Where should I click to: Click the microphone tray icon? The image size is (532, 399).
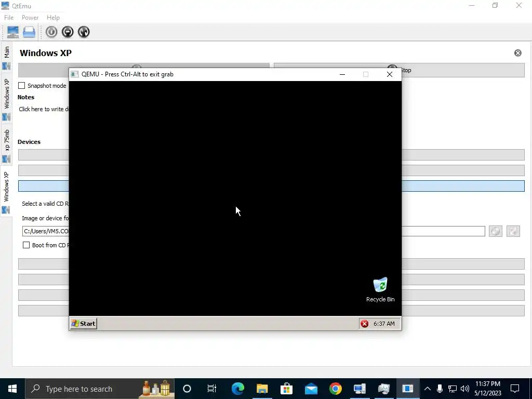(x=440, y=389)
